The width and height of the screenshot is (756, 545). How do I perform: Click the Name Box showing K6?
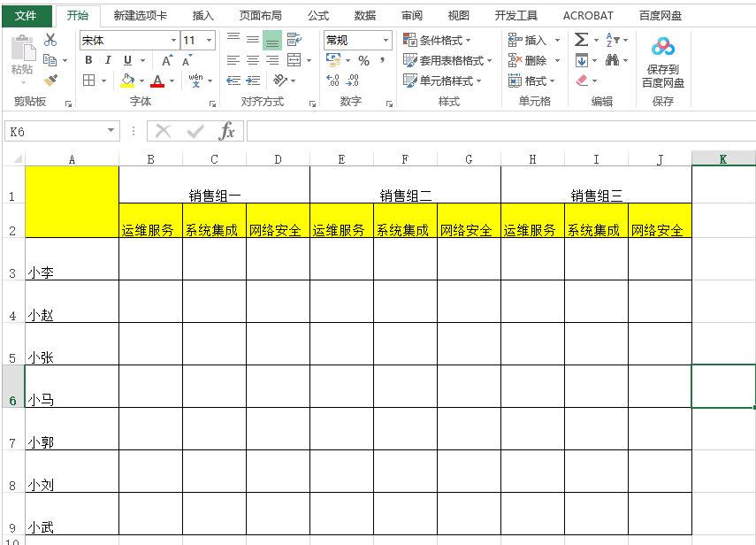53,129
